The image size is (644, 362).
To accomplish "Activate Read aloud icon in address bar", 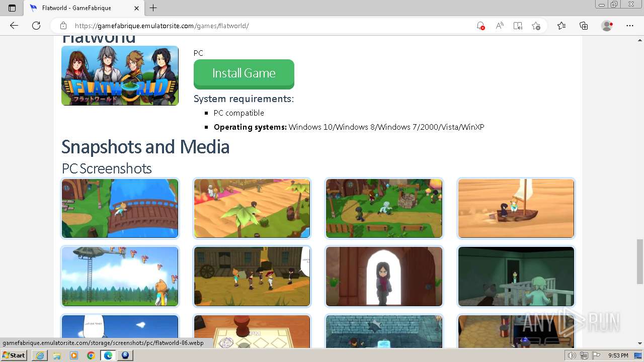I will pos(500,26).
